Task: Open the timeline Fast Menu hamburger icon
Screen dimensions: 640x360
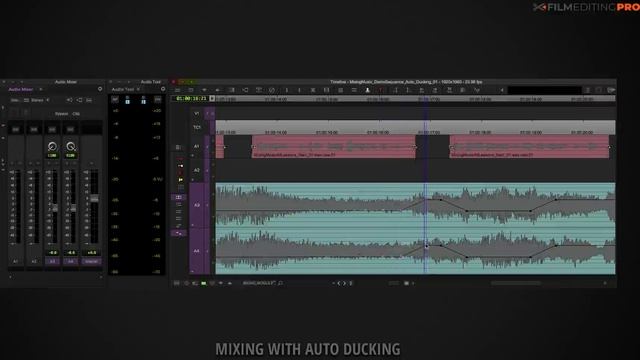Action: [x=178, y=90]
